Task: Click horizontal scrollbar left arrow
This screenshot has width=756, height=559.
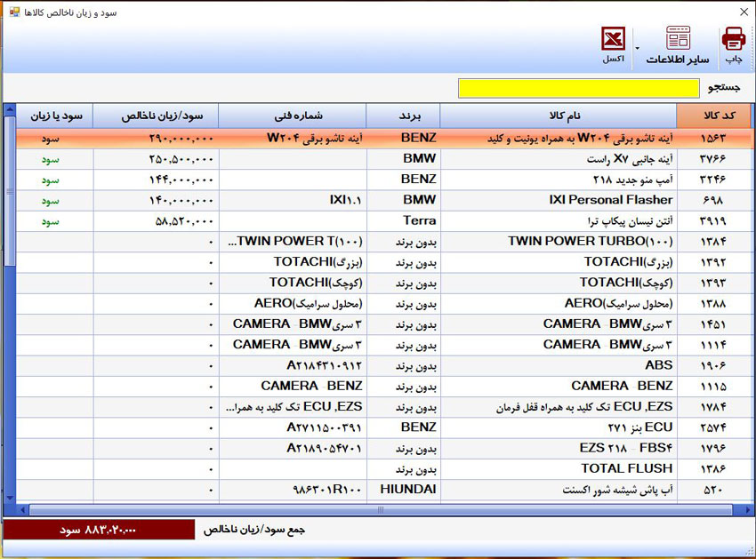Action: tap(22, 509)
